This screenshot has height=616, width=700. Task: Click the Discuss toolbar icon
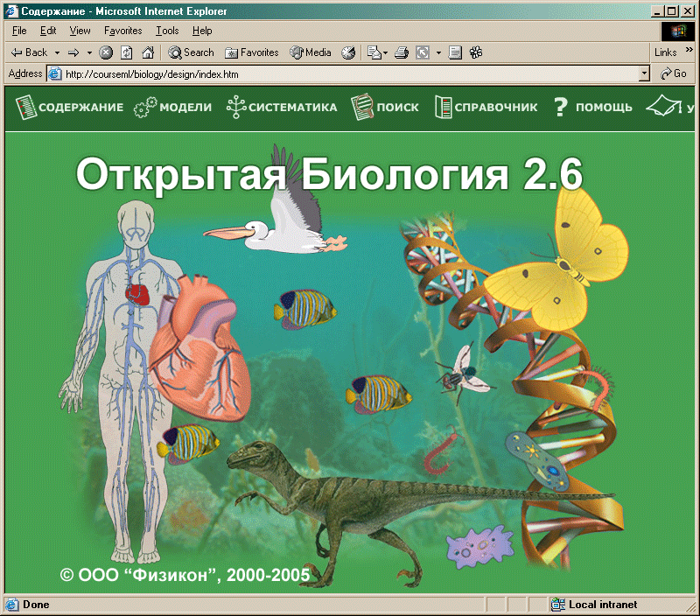coord(455,52)
